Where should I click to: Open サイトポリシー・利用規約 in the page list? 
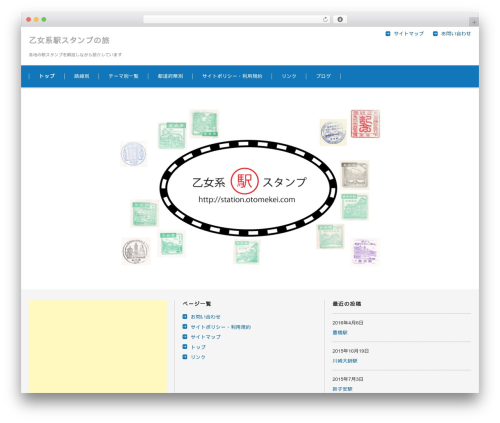pos(221,327)
